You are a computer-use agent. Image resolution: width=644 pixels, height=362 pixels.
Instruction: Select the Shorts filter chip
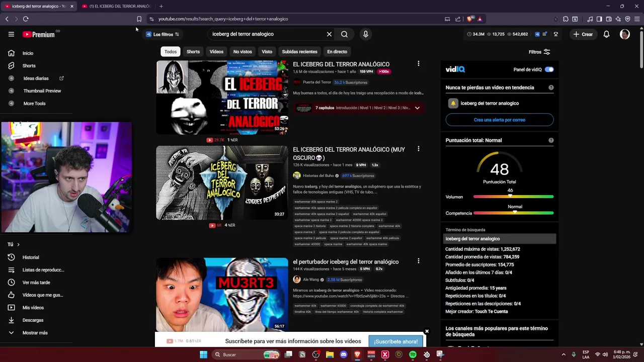pyautogui.click(x=193, y=52)
